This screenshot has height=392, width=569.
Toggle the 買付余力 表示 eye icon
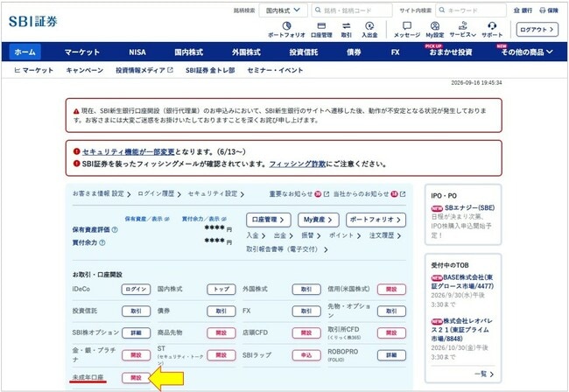pyautogui.click(x=224, y=219)
